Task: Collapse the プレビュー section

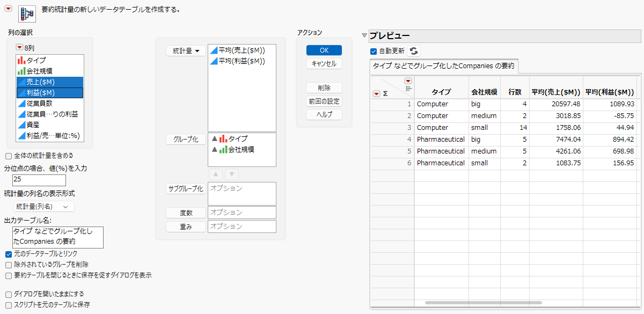Action: (x=364, y=35)
